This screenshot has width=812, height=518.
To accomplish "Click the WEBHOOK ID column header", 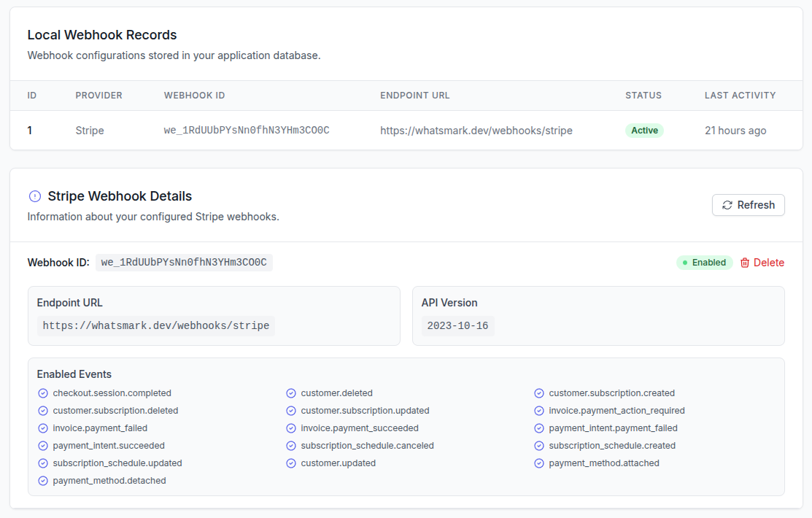I will pos(194,96).
